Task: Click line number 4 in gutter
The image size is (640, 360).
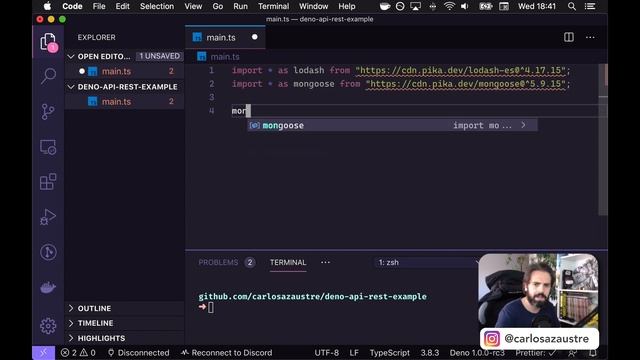Action: point(211,111)
